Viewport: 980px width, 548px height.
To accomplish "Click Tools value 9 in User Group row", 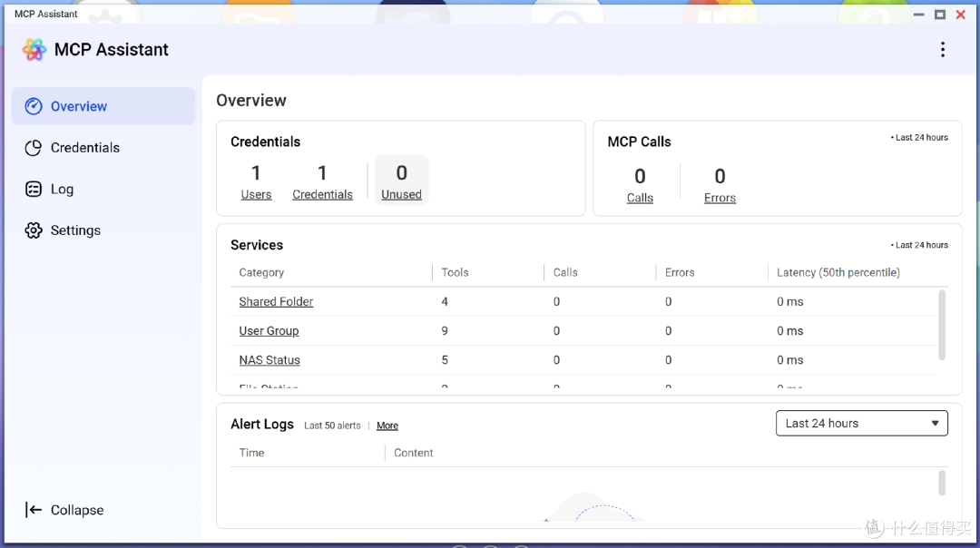I will [x=445, y=330].
